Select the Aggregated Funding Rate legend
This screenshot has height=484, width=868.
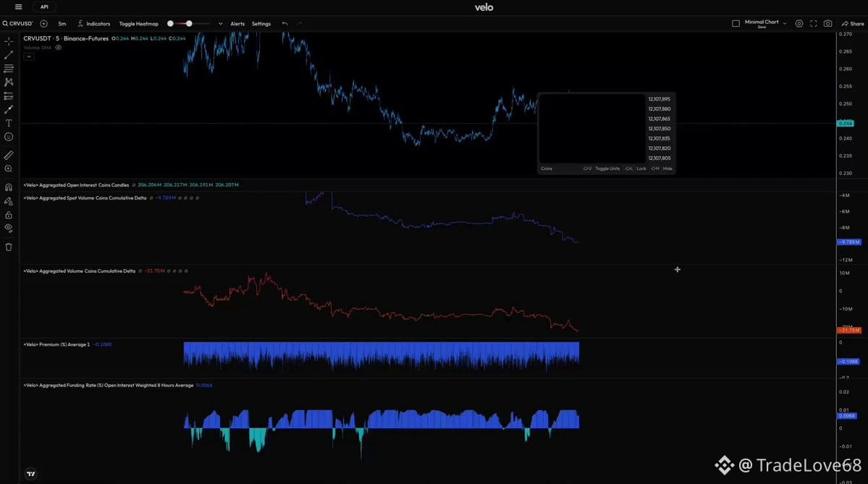click(109, 386)
